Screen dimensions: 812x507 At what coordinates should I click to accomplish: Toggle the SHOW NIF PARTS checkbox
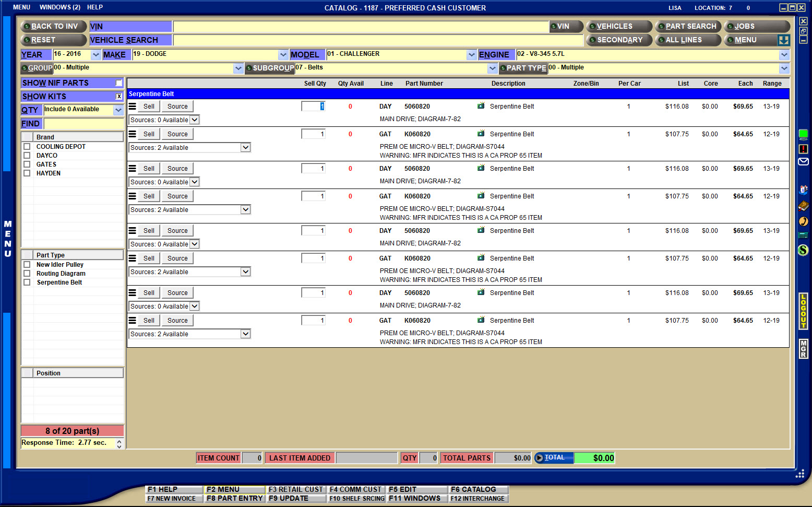pyautogui.click(x=119, y=83)
